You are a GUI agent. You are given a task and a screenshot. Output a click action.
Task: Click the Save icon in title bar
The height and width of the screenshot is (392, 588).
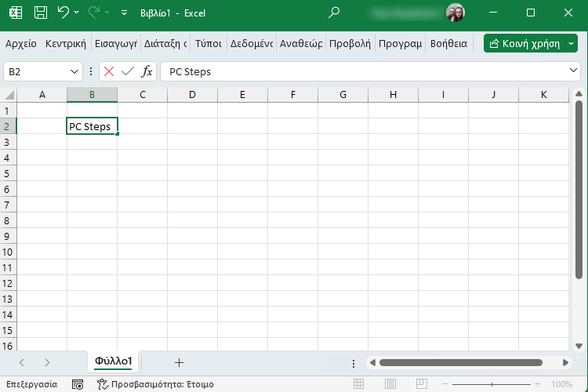pos(41,13)
